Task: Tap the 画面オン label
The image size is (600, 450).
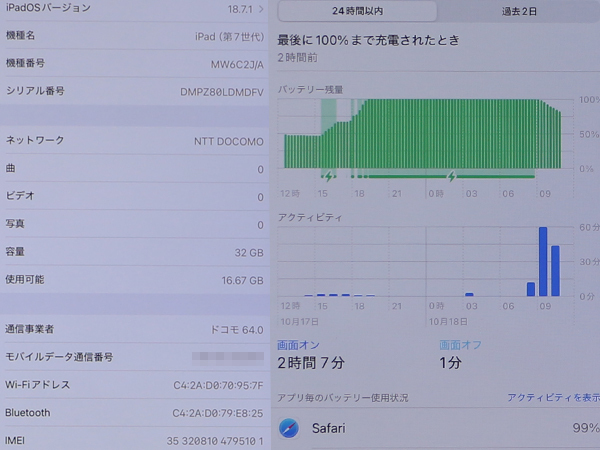Action: pyautogui.click(x=298, y=345)
